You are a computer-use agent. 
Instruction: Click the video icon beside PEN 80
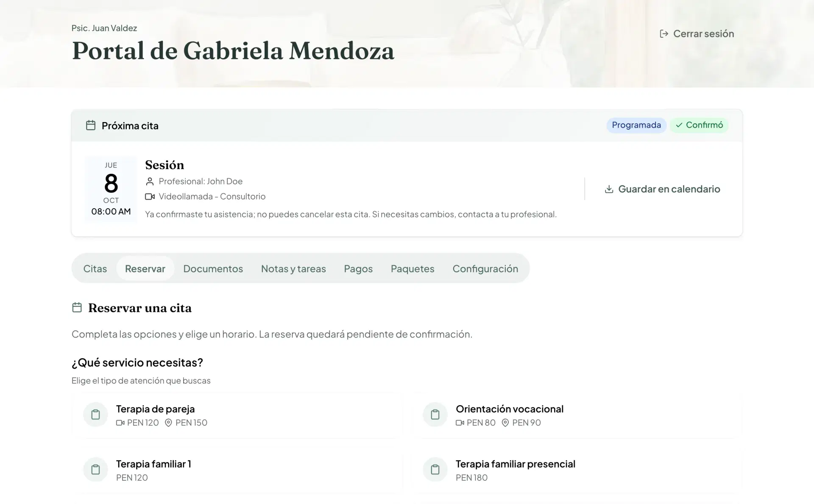[x=460, y=423]
